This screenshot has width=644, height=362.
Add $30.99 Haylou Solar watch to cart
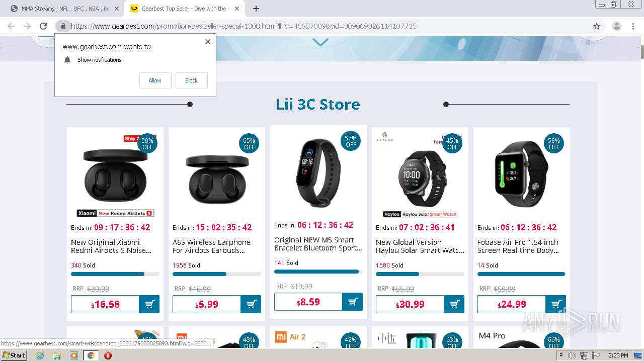coord(454,304)
